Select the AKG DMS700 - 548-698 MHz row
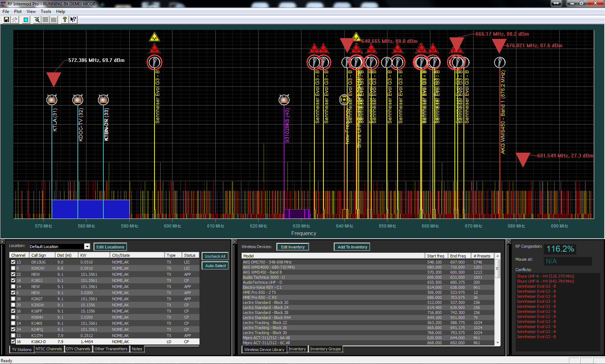 pos(368,262)
